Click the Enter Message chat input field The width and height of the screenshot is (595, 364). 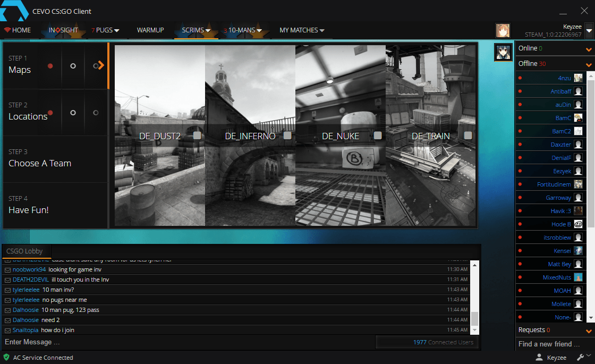(188, 342)
